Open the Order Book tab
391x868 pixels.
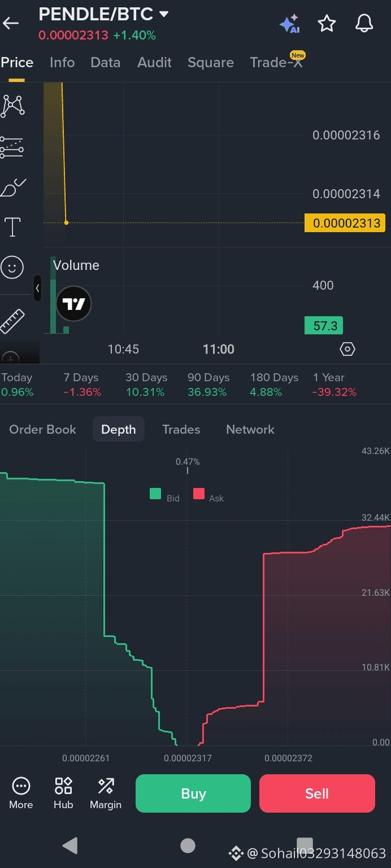(x=42, y=430)
